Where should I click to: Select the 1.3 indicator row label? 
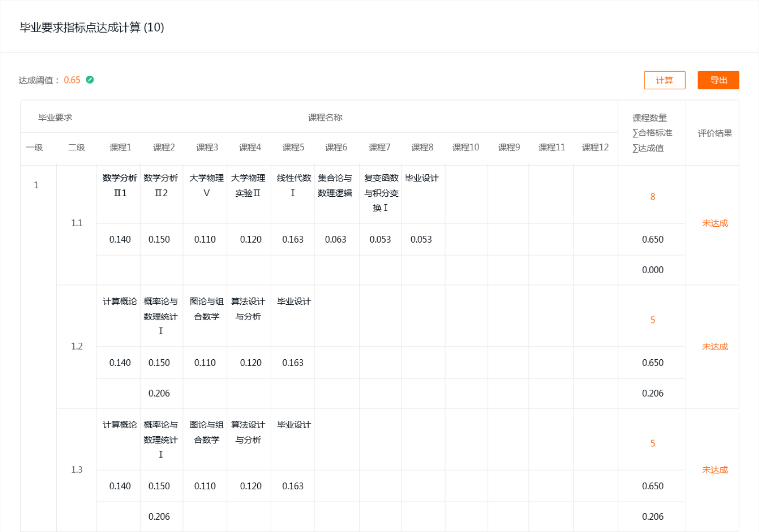click(x=76, y=469)
